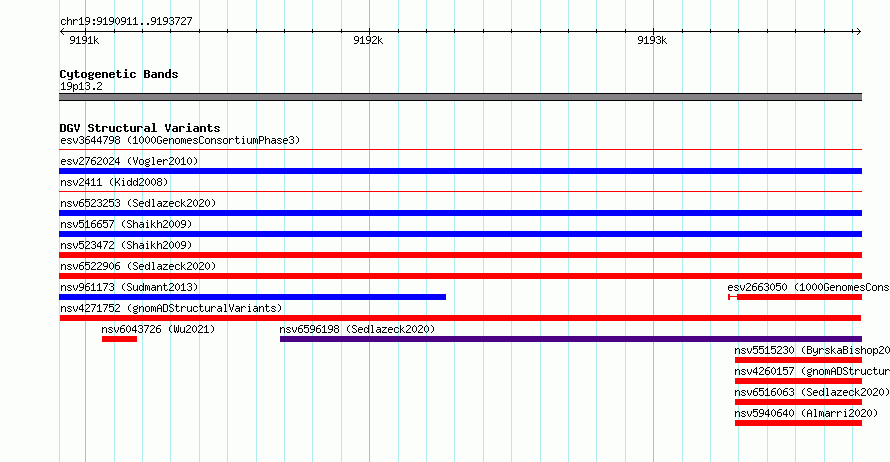Screen dimensions: 890x462
Task: Click the purple bar of nsv6596198
Action: [x=571, y=339]
